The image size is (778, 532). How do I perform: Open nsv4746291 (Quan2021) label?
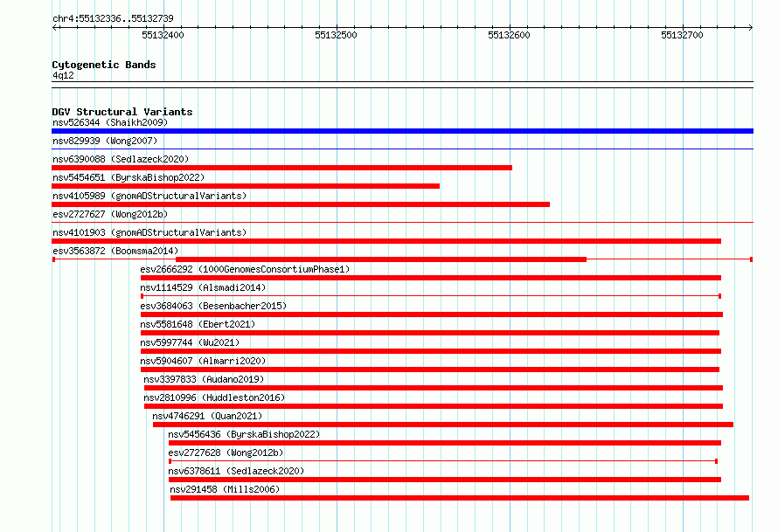tap(207, 416)
